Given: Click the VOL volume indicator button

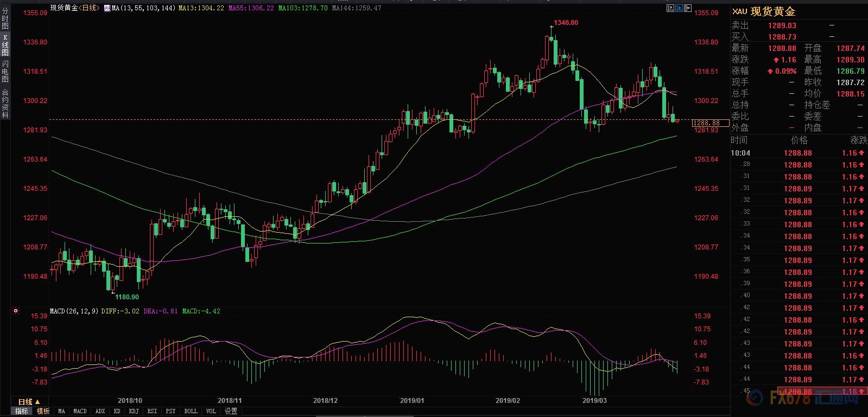Looking at the screenshot, I should pyautogui.click(x=211, y=412).
